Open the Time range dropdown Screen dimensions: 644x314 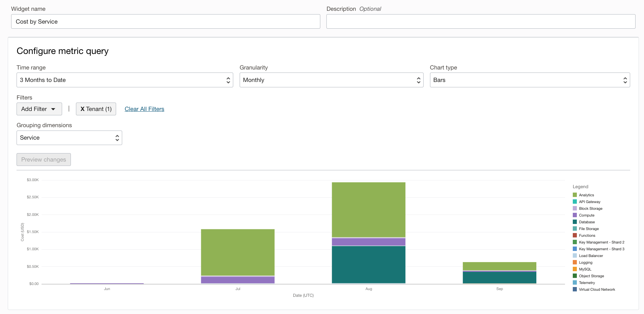click(x=125, y=80)
